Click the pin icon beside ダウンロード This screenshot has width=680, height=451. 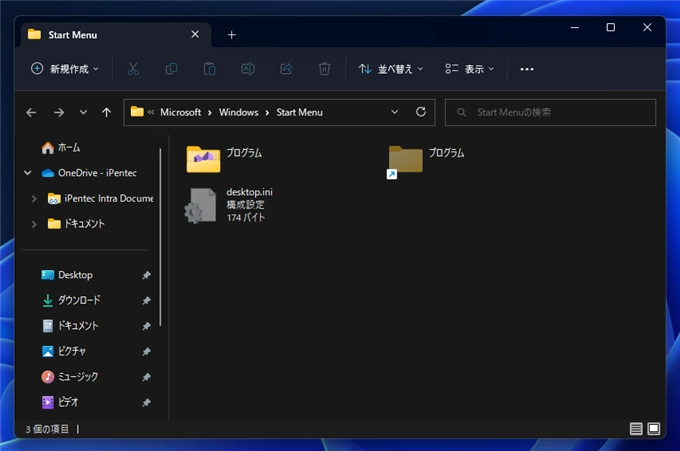click(x=147, y=300)
